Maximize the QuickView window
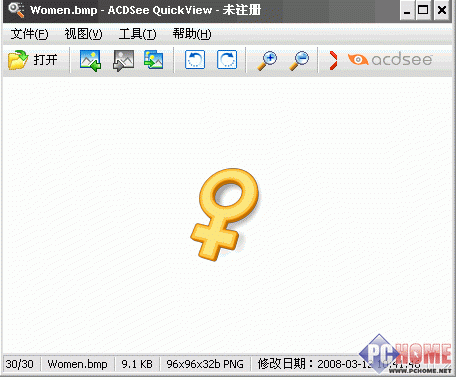 pos(423,11)
